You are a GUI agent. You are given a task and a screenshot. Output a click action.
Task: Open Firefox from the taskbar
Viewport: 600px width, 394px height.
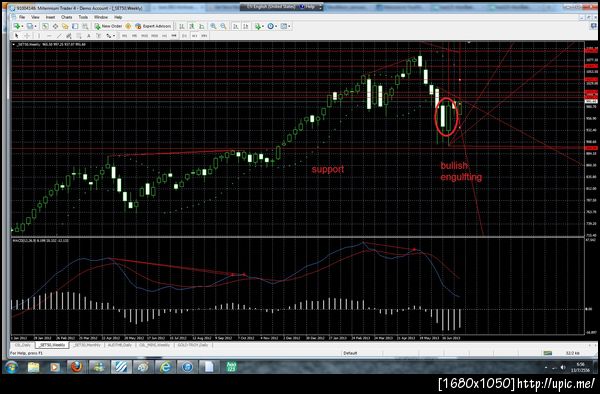(x=77, y=367)
